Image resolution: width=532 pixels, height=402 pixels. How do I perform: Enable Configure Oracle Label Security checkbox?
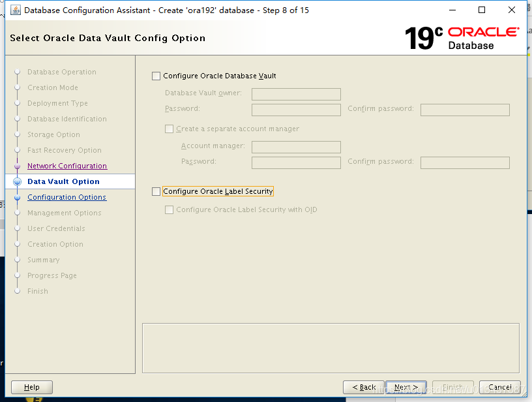pos(156,191)
